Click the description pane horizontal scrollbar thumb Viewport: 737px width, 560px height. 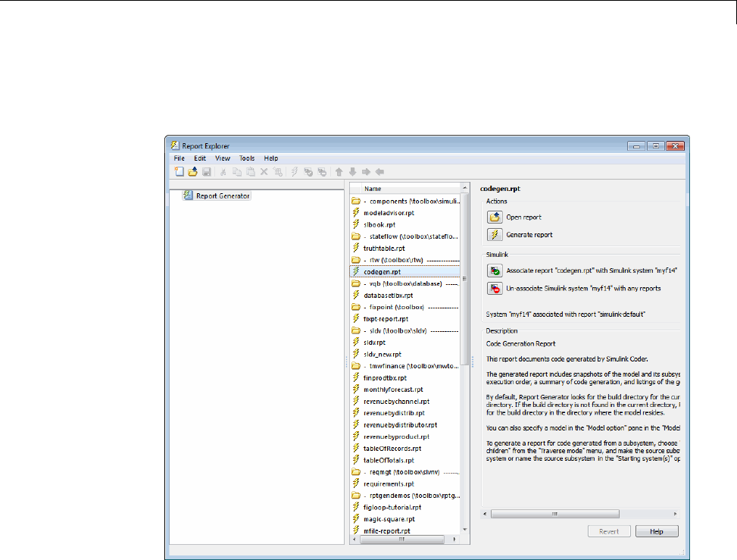tap(555, 514)
